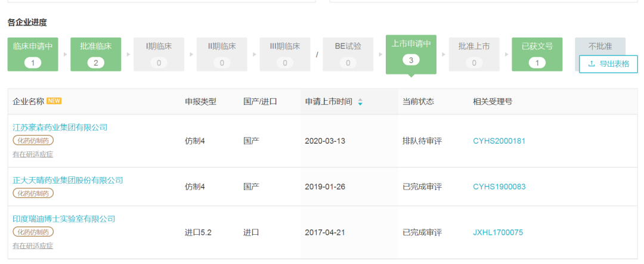
Task: Select the 批准临床 stage tab
Action: (x=95, y=54)
